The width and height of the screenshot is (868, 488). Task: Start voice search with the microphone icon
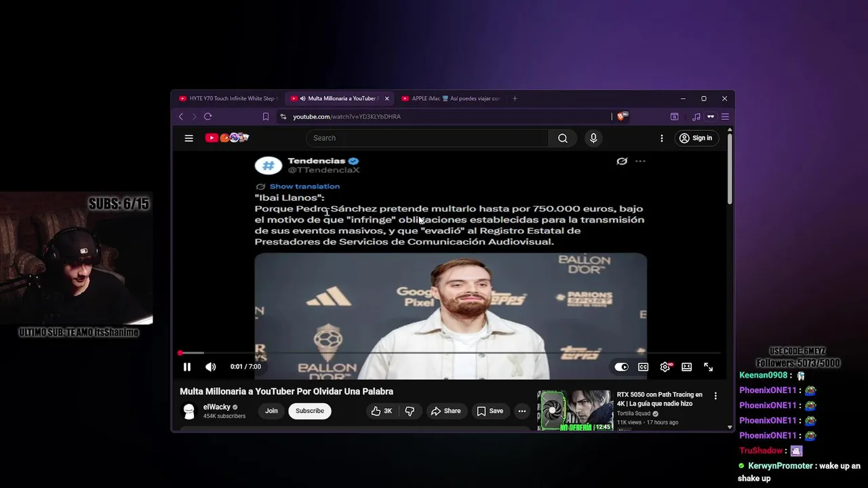click(593, 138)
